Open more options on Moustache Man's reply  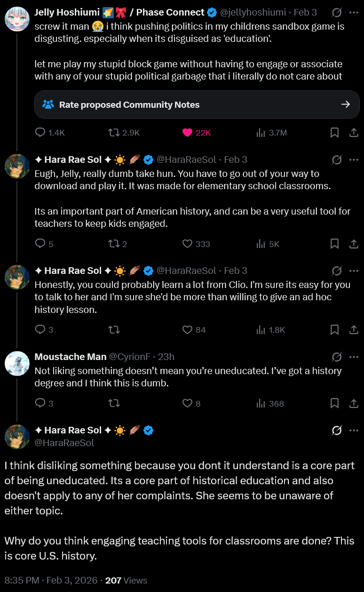click(354, 357)
